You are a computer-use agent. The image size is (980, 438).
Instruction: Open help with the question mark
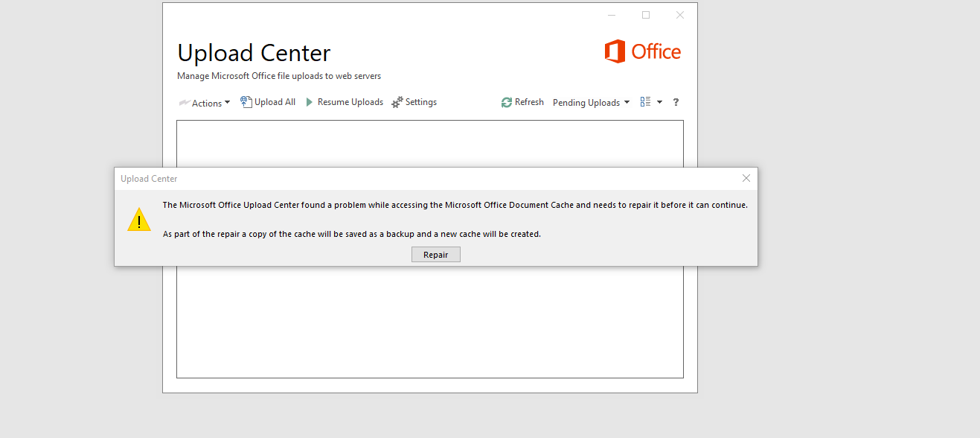[676, 102]
